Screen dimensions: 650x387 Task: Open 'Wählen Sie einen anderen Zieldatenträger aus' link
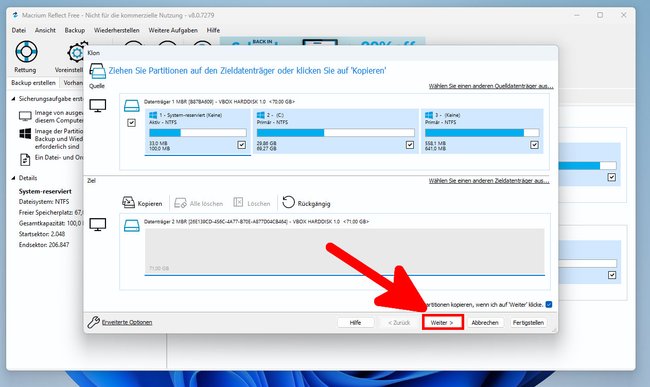[x=489, y=181]
